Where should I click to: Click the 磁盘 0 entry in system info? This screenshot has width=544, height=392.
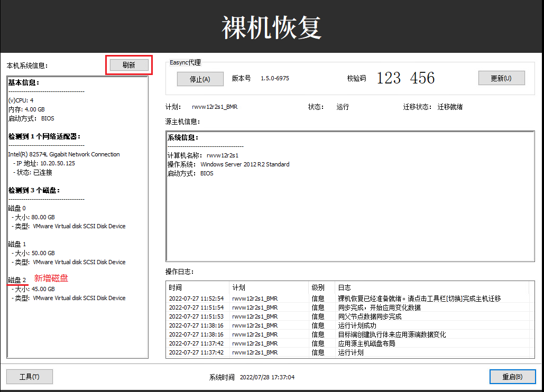click(17, 208)
